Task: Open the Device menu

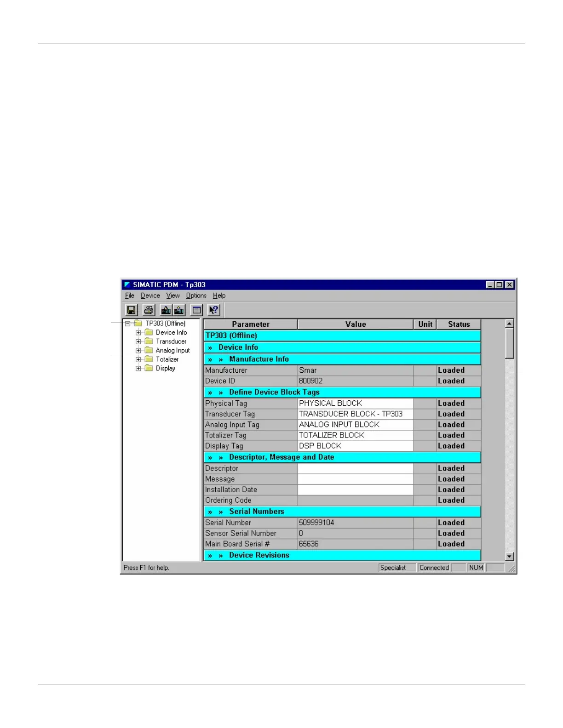Action: pyautogui.click(x=150, y=296)
